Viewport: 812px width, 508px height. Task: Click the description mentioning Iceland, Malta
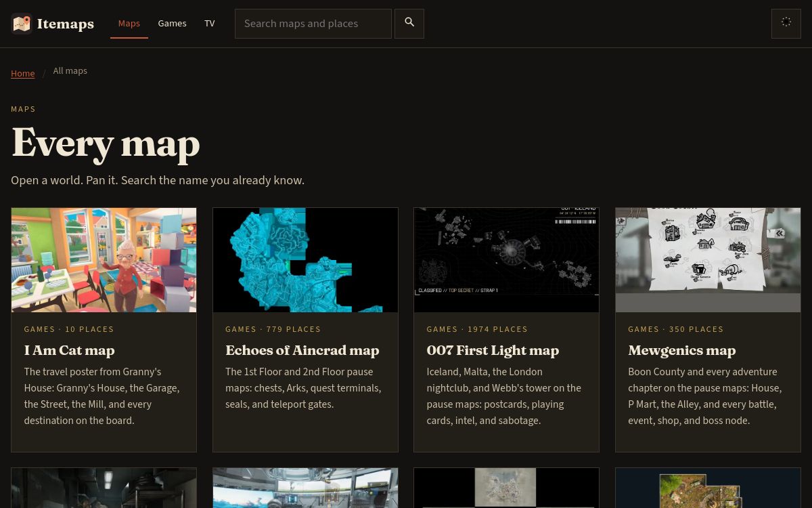[x=505, y=396]
